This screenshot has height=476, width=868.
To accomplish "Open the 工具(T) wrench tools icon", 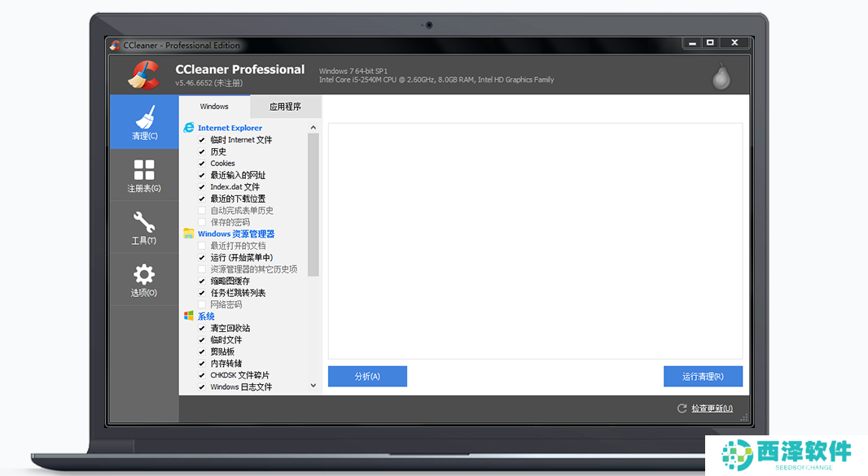I will 144,221.
